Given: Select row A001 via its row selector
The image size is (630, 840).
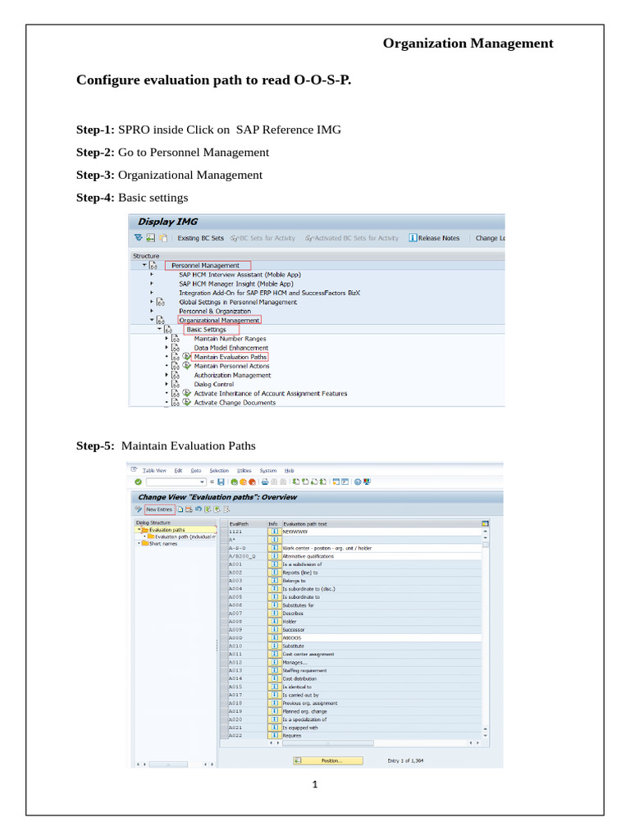Looking at the screenshot, I should (224, 564).
